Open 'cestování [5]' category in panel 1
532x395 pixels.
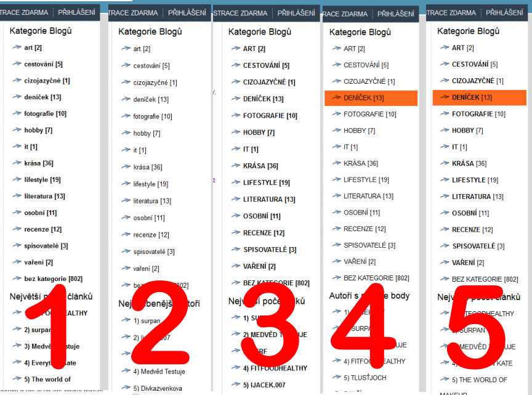(43, 64)
